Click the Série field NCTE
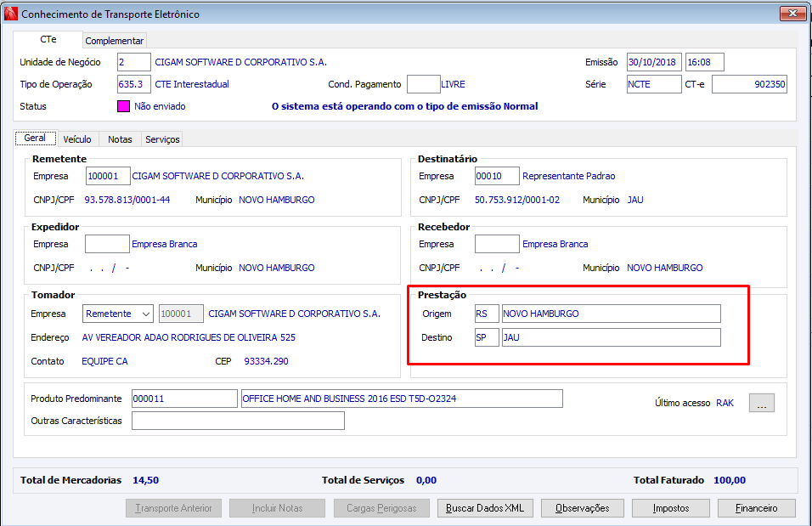The height and width of the screenshot is (526, 812). (653, 84)
